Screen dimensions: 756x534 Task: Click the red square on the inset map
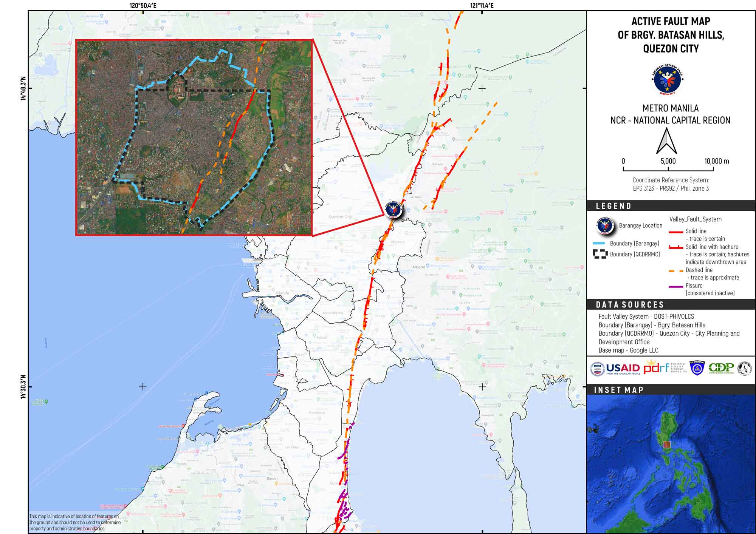pos(666,444)
